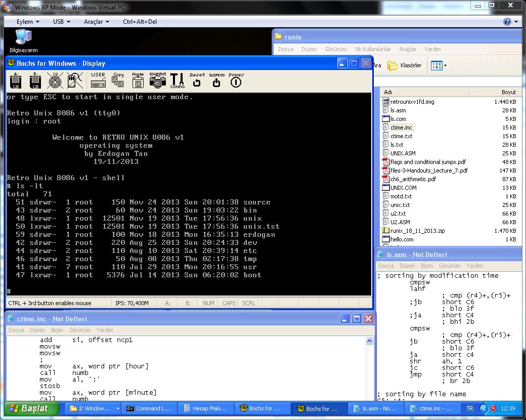The width and height of the screenshot is (526, 420).
Task: Select hello.com file in runix
Action: (x=398, y=239)
